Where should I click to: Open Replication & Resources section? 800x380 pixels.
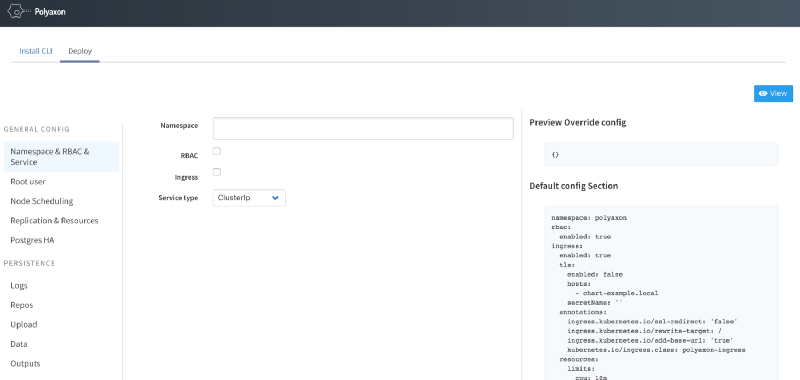(54, 220)
